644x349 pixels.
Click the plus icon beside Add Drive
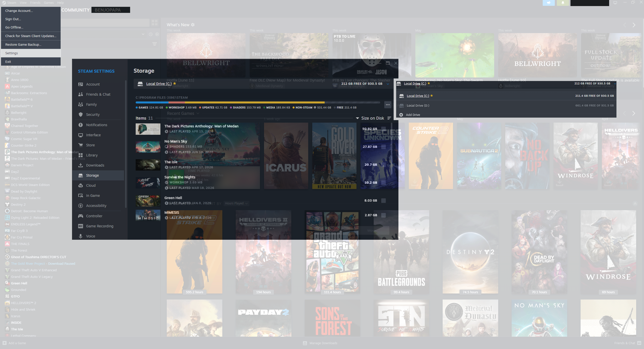coord(401,115)
